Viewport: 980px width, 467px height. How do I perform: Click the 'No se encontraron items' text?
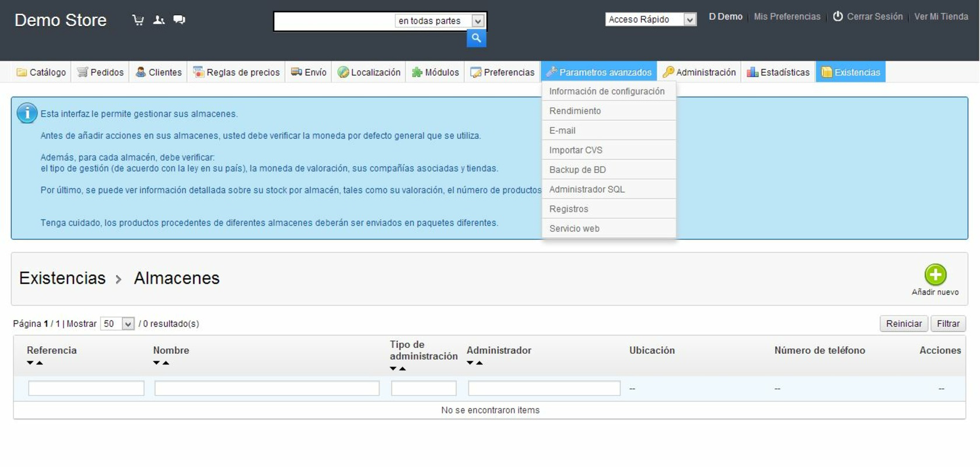[490, 410]
